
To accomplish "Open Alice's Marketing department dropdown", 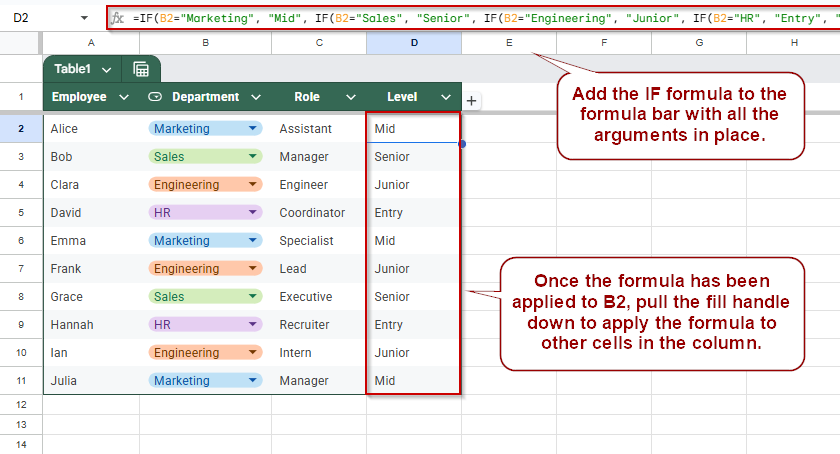I will click(x=253, y=128).
